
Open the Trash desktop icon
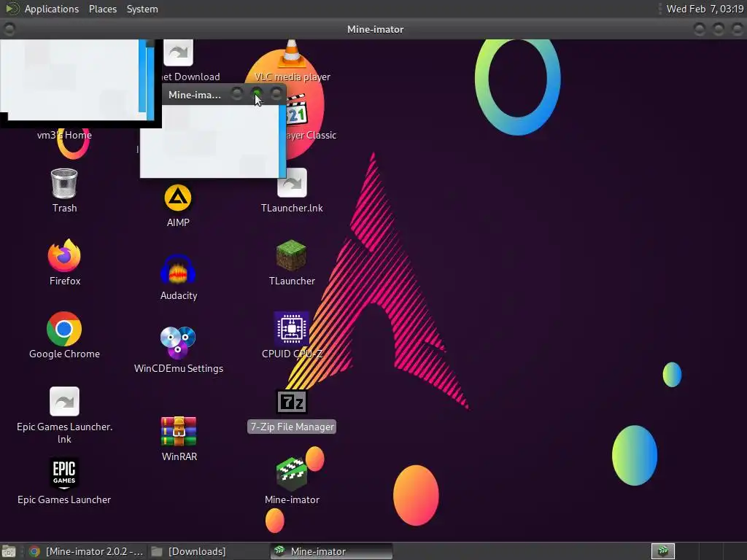64,184
